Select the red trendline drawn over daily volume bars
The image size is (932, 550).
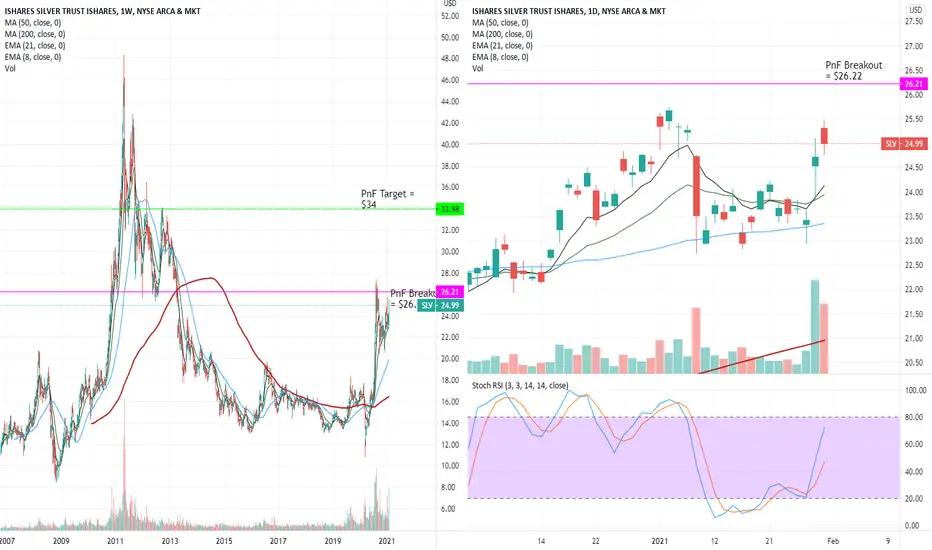point(762,356)
